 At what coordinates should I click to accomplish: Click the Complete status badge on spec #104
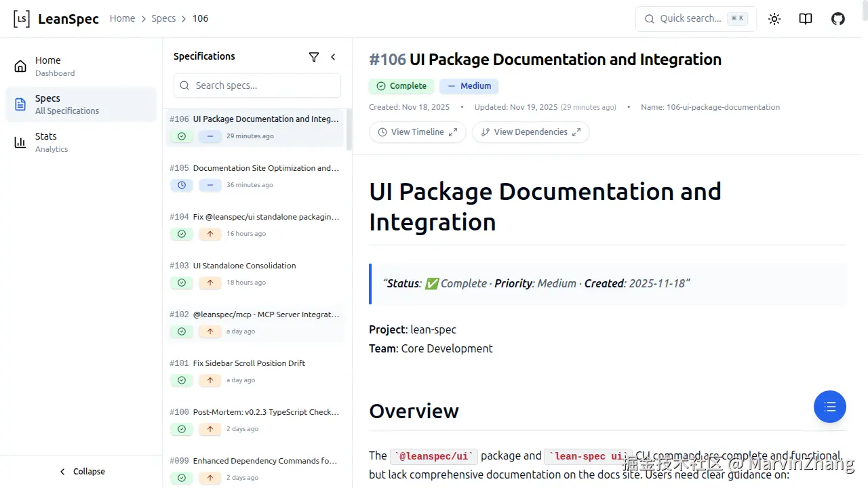coord(182,234)
